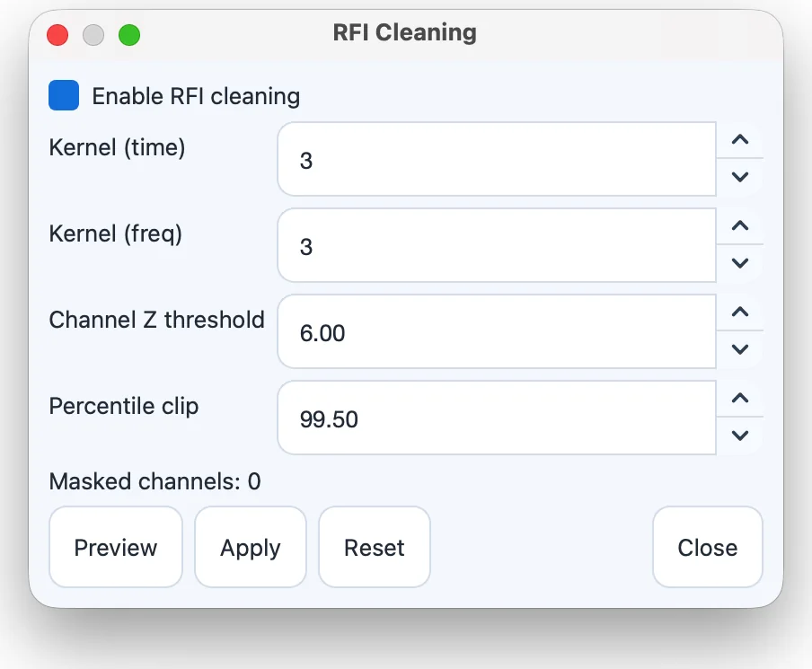The image size is (812, 669).
Task: Reset the RFI cleaning parameters
Action: coord(374,547)
